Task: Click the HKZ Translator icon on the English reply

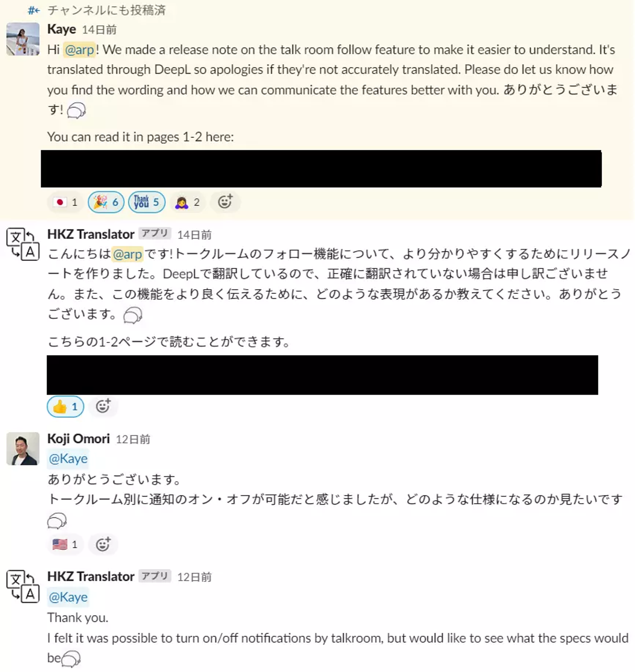Action: tap(23, 587)
